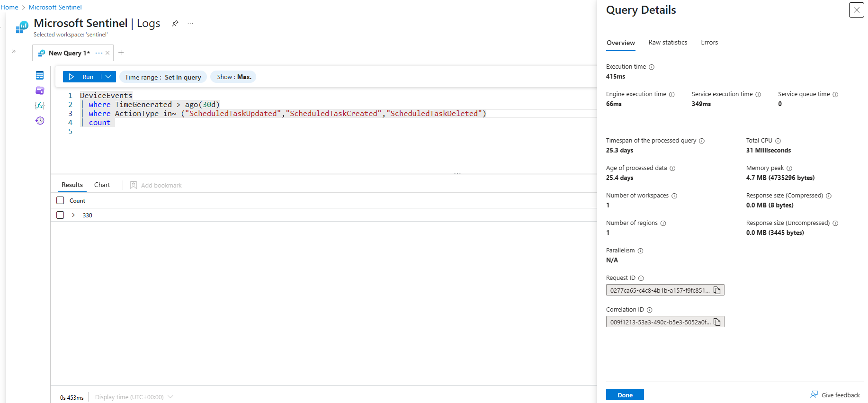Expand the collapsed left navigation pane
Image resolution: width=868 pixels, height=403 pixels.
tap(14, 51)
